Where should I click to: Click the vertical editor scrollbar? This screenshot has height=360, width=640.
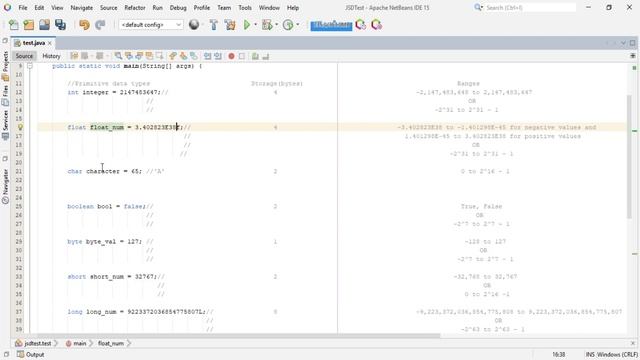[x=629, y=157]
